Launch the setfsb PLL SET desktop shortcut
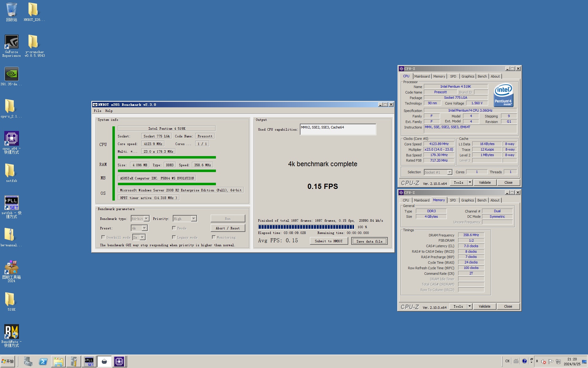 click(12, 207)
